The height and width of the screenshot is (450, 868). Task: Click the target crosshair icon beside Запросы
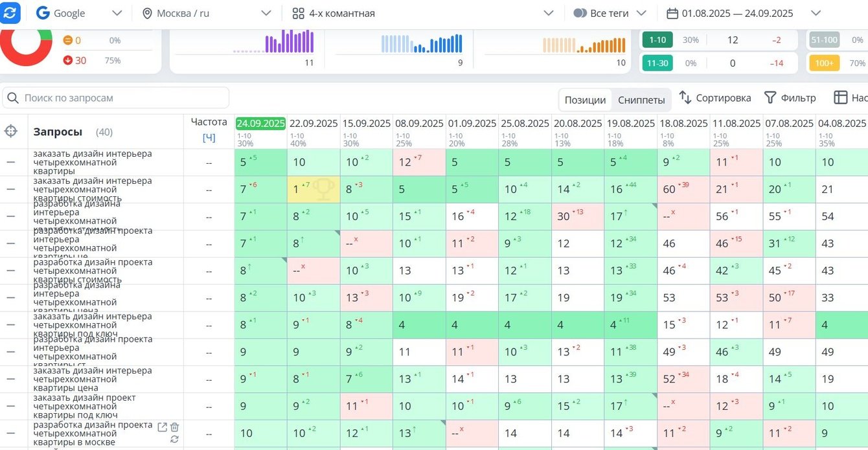11,131
